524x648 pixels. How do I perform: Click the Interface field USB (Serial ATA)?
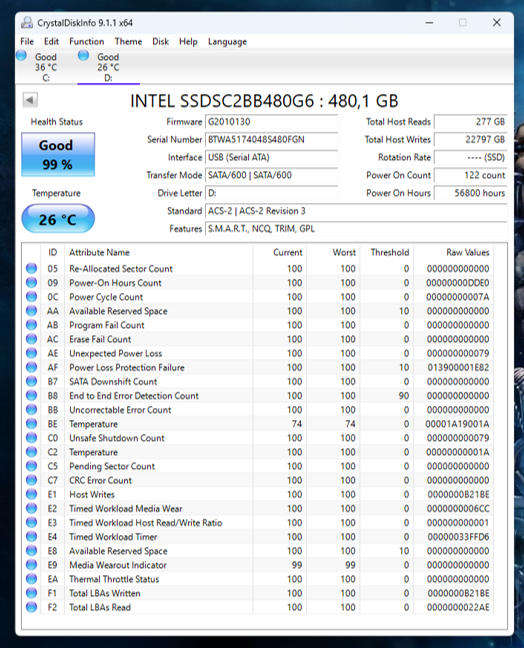pyautogui.click(x=272, y=157)
